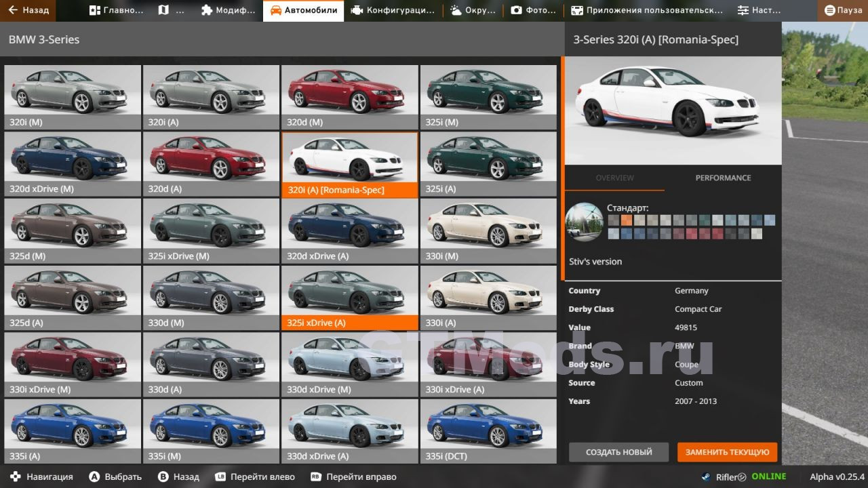Select the 330d xDrive (A) thumbnail

click(349, 430)
